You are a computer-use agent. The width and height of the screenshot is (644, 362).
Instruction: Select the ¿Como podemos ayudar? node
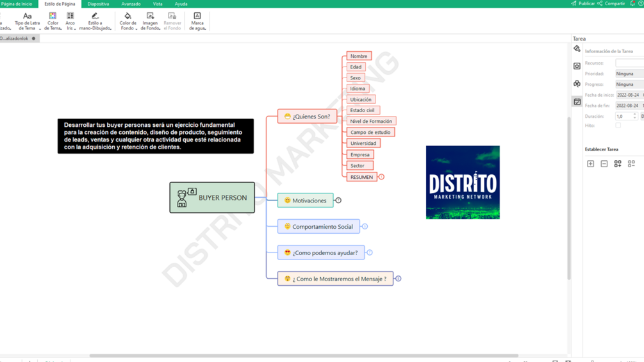pos(321,252)
